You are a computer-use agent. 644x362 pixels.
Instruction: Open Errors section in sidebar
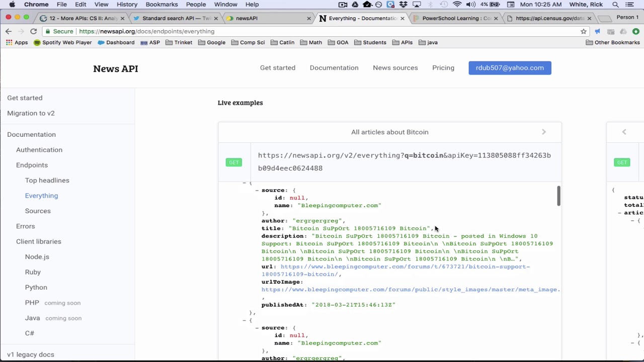pyautogui.click(x=25, y=226)
